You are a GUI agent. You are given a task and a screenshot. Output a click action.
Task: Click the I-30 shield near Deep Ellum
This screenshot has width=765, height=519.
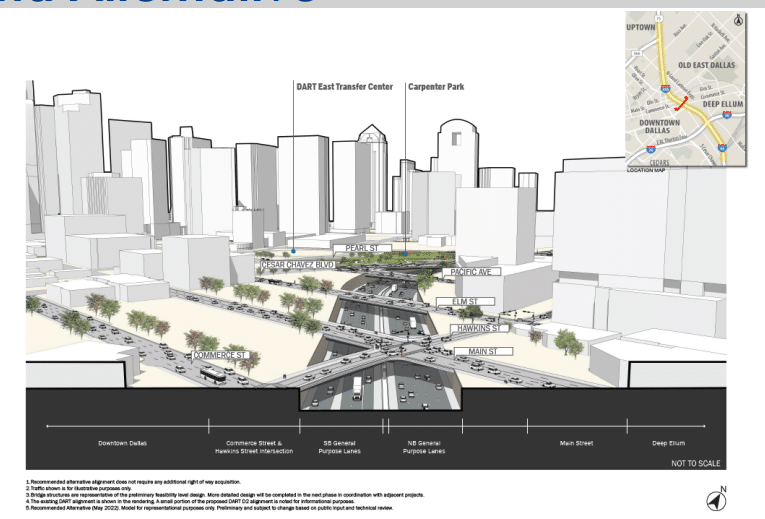(727, 116)
